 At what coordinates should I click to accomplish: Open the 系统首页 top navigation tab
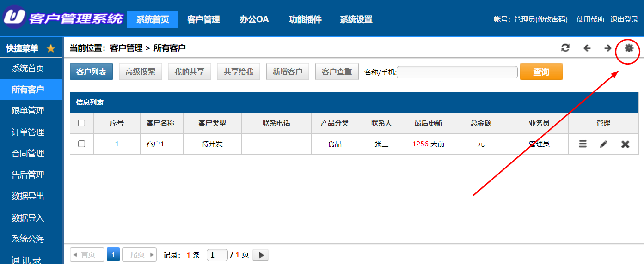(153, 19)
